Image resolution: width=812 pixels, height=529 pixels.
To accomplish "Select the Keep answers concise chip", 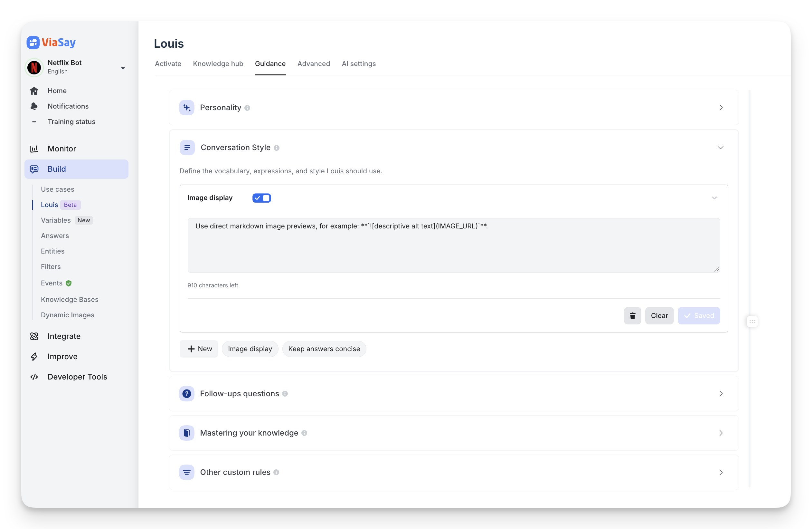I will tap(324, 349).
